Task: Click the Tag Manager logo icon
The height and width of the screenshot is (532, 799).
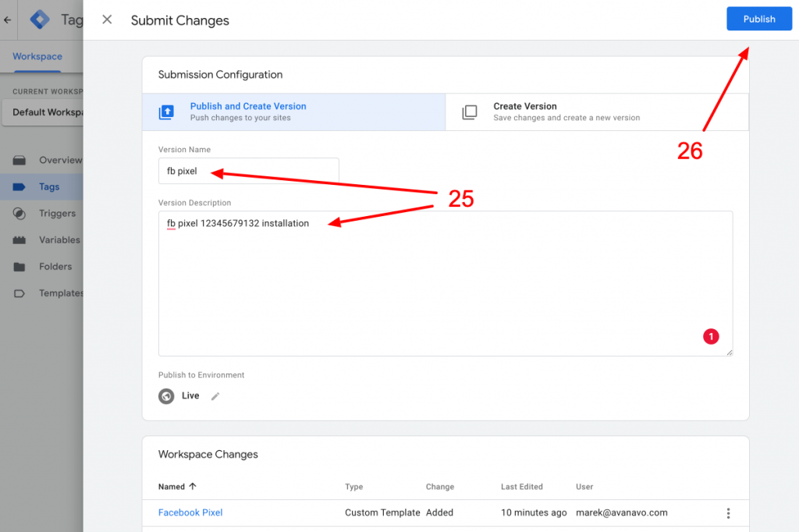Action: pyautogui.click(x=40, y=20)
